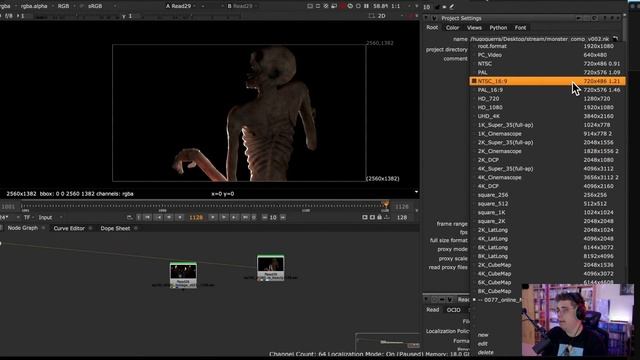
Task: Skip back by increment button
Action: coord(264,218)
